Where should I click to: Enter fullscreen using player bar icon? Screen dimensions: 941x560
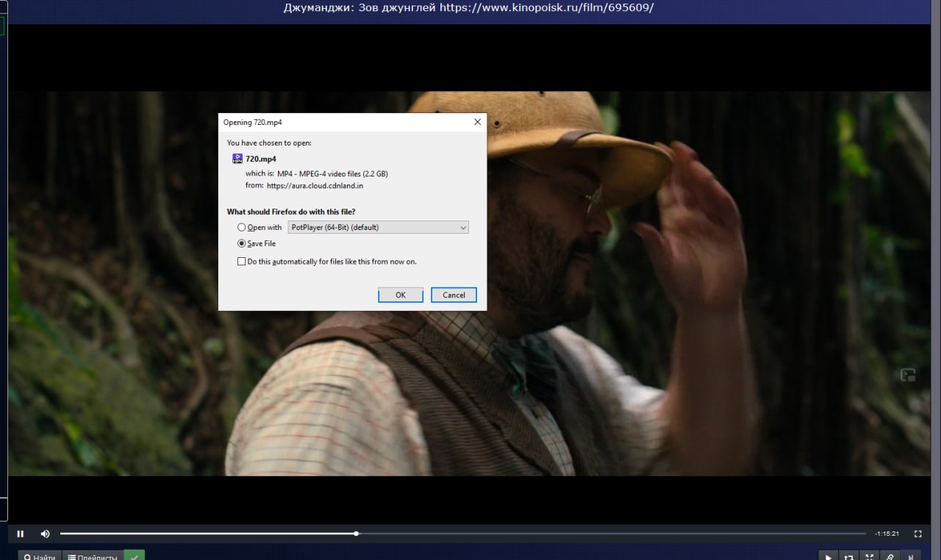[x=917, y=534]
